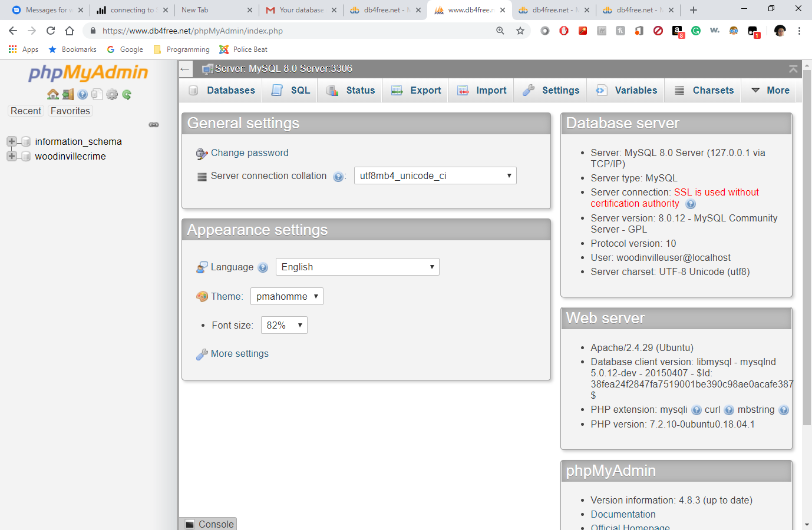Image resolution: width=812 pixels, height=530 pixels.
Task: Open help icon after curl extension
Action: pos(729,410)
